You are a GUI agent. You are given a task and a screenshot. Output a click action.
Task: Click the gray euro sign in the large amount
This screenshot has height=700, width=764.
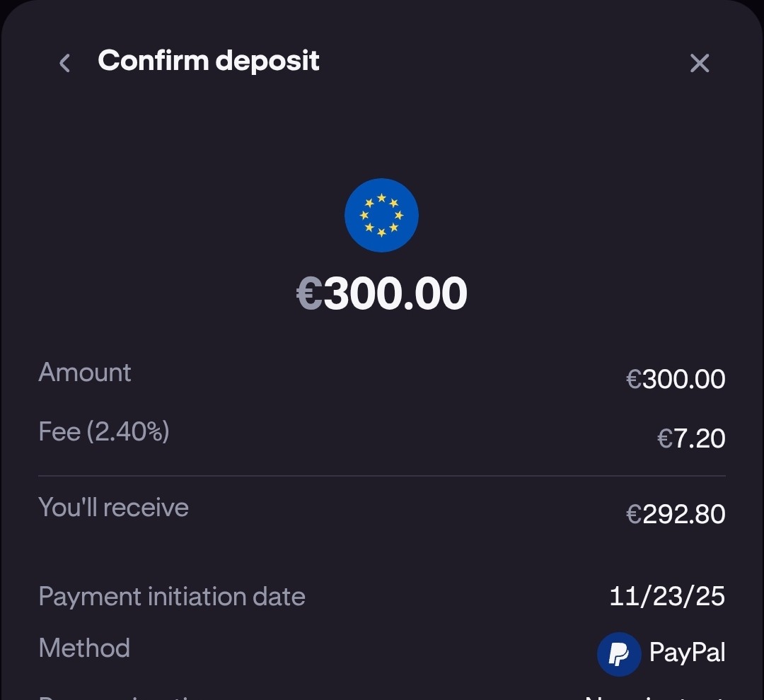309,293
